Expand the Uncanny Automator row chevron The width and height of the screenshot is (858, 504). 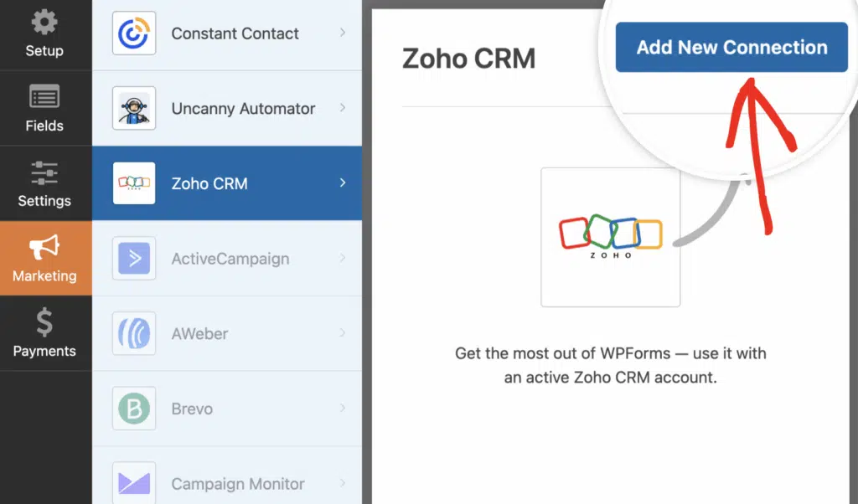click(x=343, y=108)
